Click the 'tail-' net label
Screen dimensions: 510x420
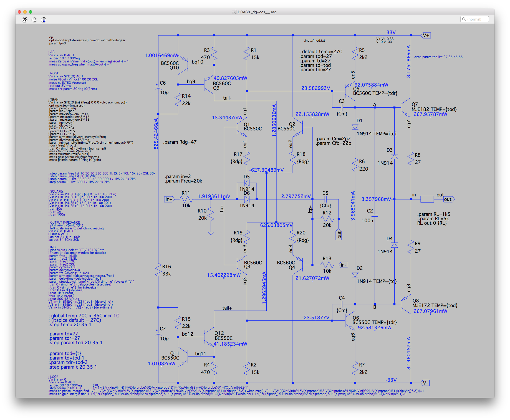(227, 98)
